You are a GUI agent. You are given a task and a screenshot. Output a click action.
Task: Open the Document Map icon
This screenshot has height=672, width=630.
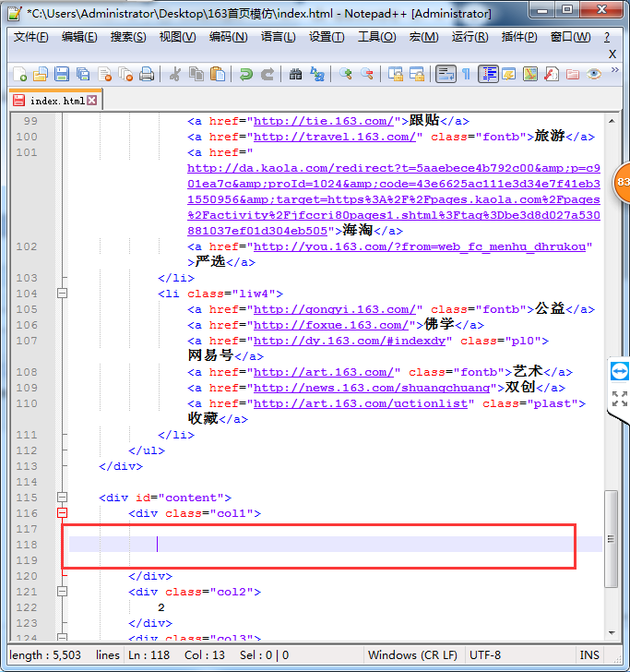point(530,74)
